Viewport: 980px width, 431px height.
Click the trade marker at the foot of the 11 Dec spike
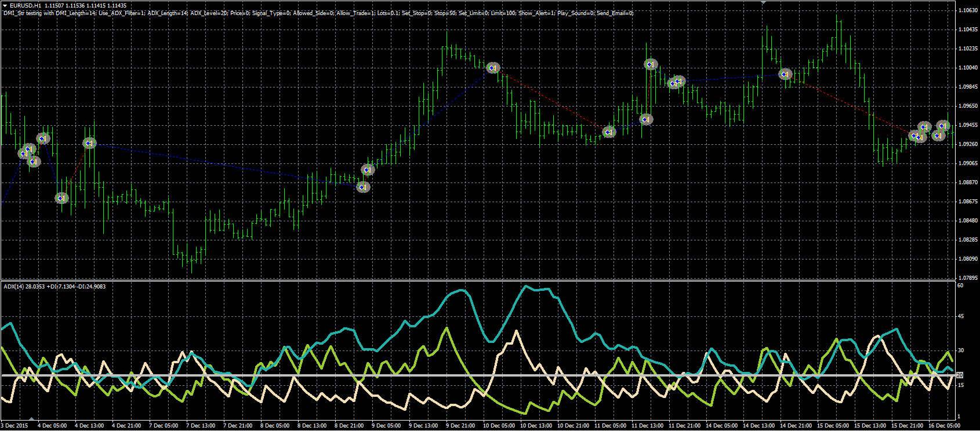[646, 119]
